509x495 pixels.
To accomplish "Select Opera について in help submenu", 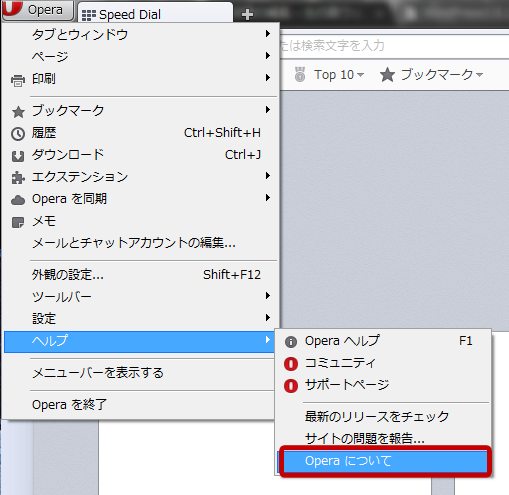I will tap(383, 461).
